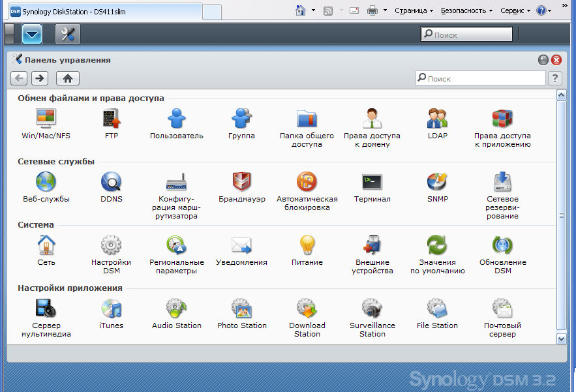
Task: Click the browser read mail icon
Action: point(354,10)
